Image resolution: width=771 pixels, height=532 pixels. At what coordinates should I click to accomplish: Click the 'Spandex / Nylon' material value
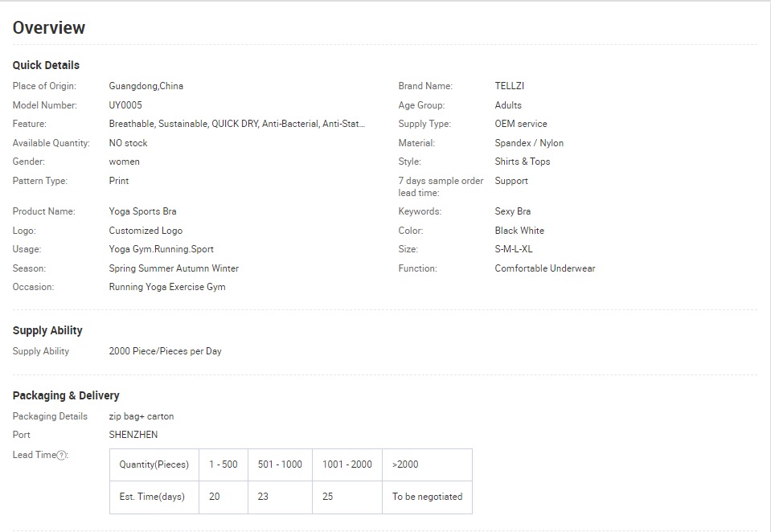(x=529, y=143)
